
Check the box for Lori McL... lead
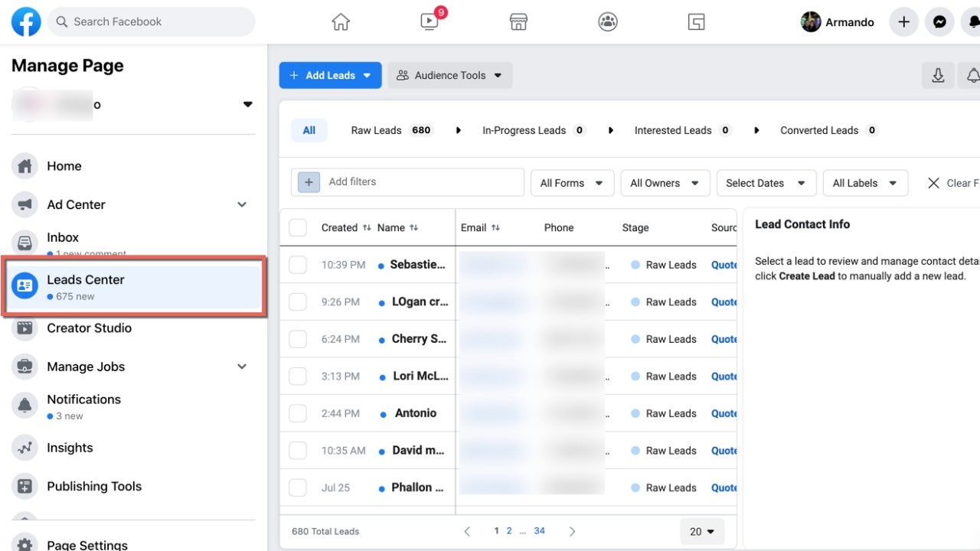click(x=298, y=377)
